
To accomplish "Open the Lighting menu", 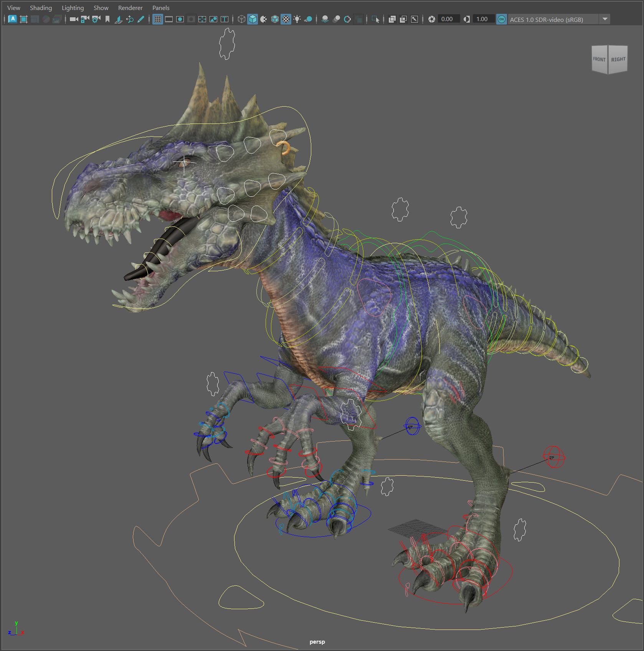I will [73, 8].
